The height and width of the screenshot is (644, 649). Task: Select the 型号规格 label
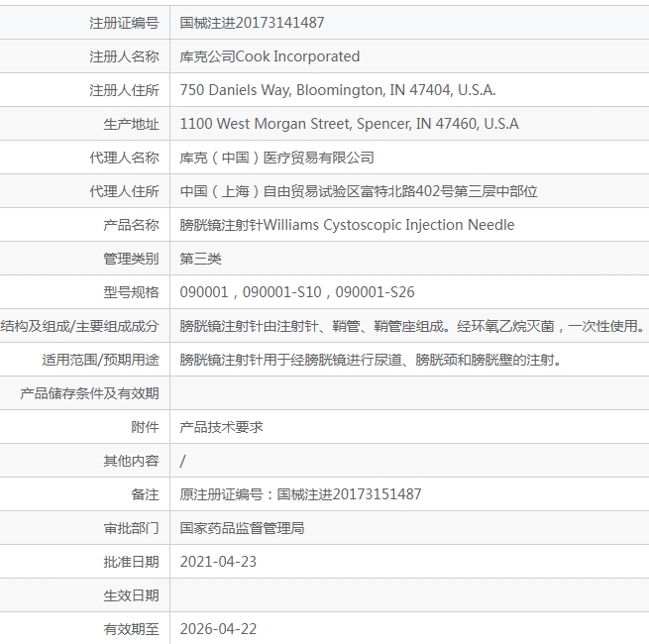pyautogui.click(x=131, y=292)
